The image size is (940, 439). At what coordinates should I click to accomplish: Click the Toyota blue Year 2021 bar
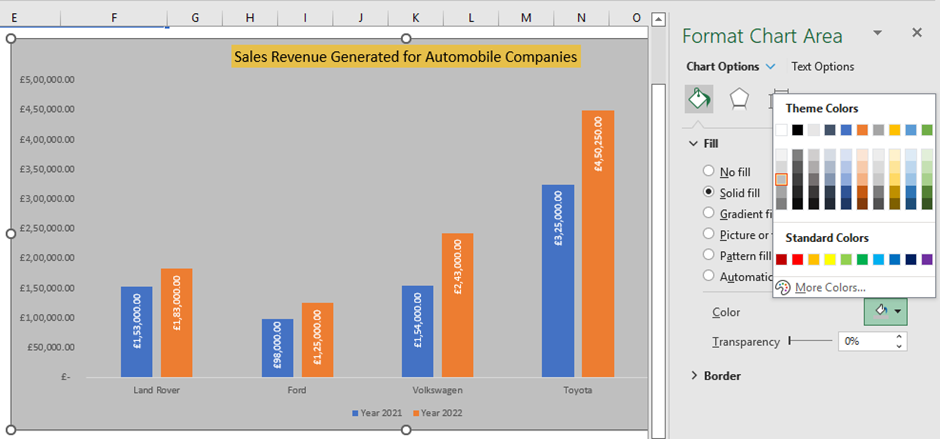(558, 281)
